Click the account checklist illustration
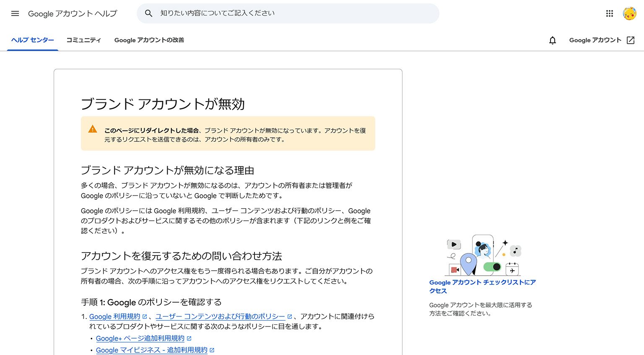Screen dimensions: 644x355 tap(483, 255)
